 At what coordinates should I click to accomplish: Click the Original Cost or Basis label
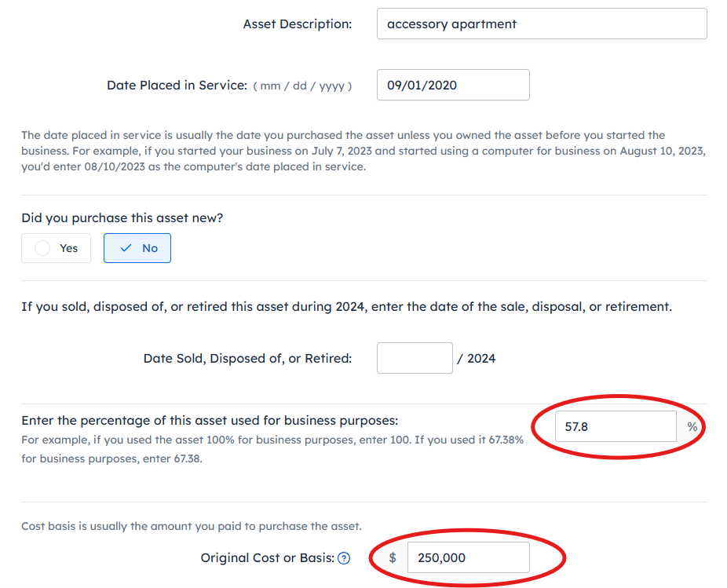click(267, 558)
